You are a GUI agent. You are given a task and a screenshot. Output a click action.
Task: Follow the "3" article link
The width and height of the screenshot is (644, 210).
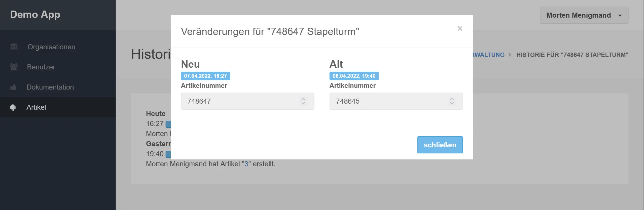coord(246,164)
